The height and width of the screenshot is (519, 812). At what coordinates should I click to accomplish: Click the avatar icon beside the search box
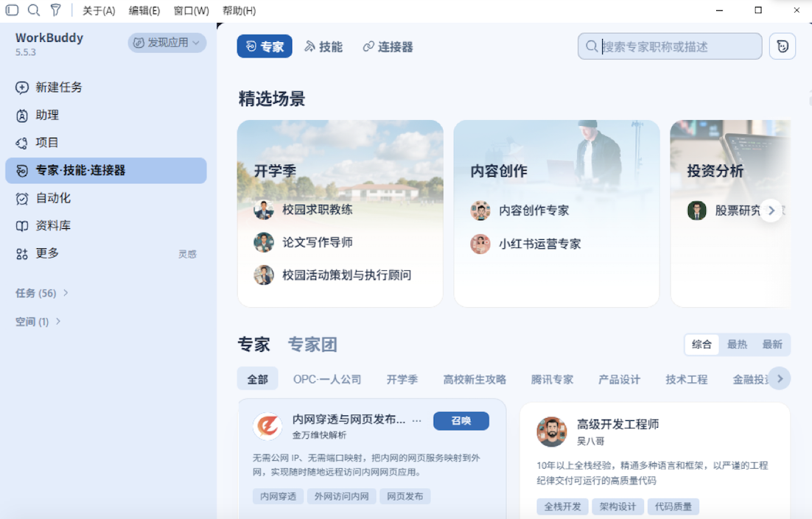(782, 46)
